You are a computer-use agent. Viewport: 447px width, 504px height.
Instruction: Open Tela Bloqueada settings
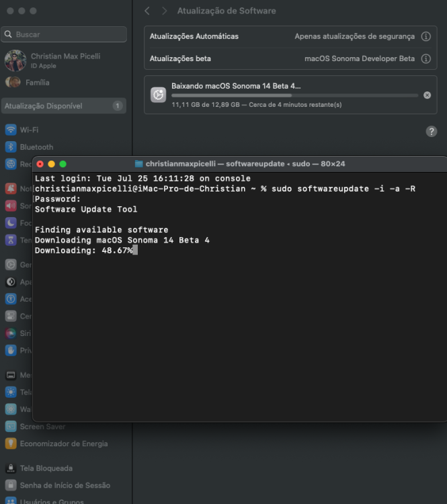point(39,468)
